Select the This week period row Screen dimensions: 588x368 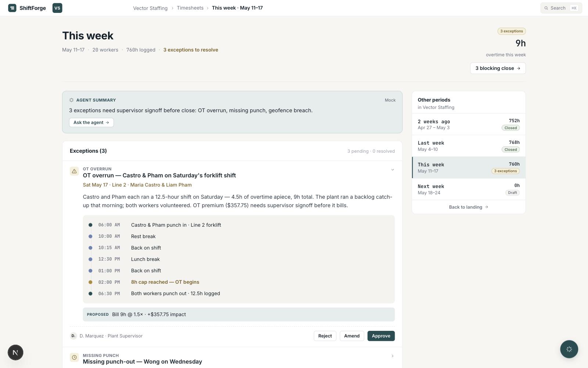click(x=469, y=167)
